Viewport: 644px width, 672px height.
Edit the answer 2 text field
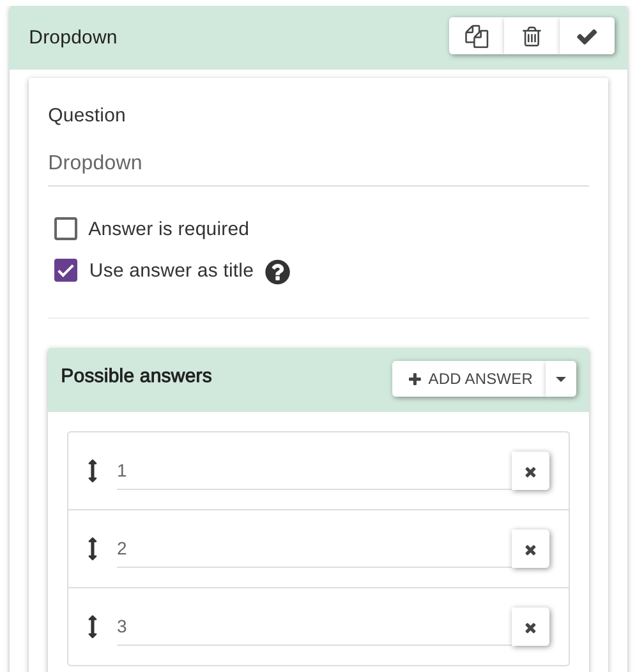pos(313,549)
